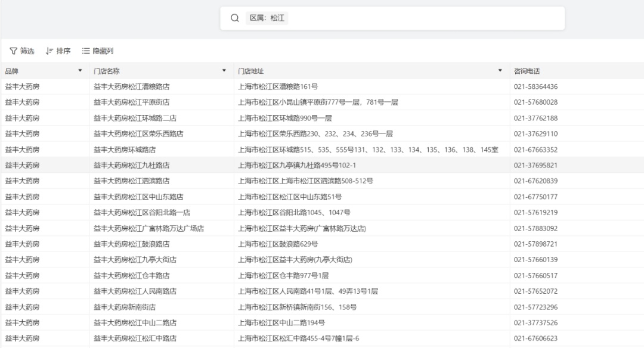This screenshot has height=348, width=644.
Task: Click address 上海市松江区鼓浪路629号
Action: coord(278,244)
